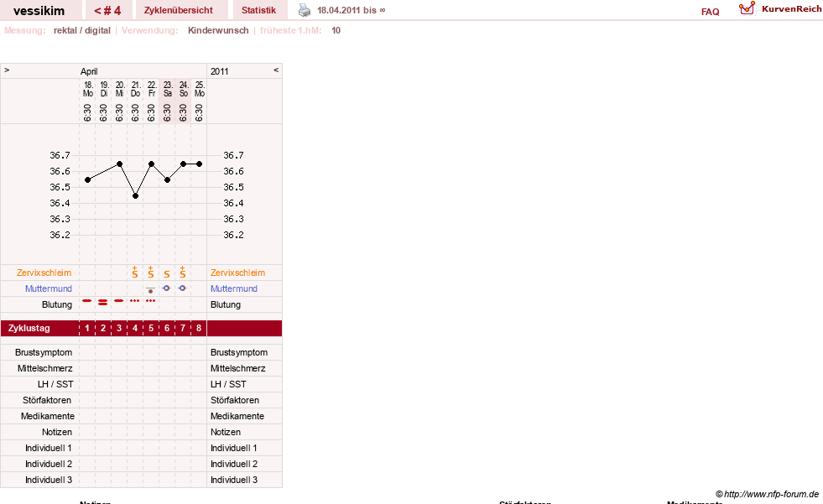Image resolution: width=823 pixels, height=504 pixels.
Task: Click the nfp-forum.de copyright link
Action: pyautogui.click(x=767, y=494)
